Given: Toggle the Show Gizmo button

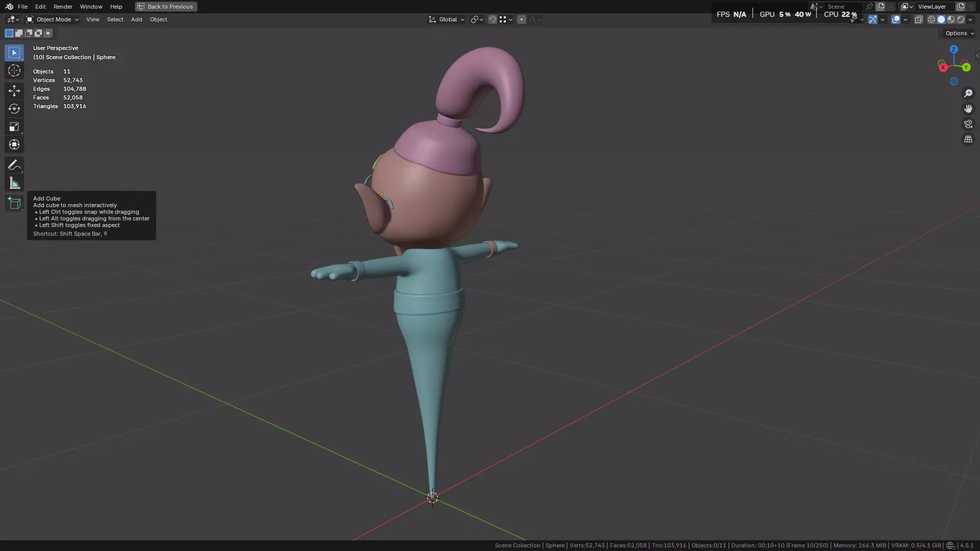Looking at the screenshot, I should (873, 19).
